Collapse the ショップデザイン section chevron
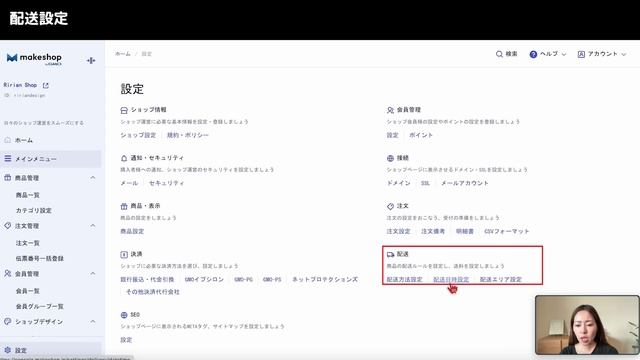The image size is (640, 360). (x=93, y=321)
